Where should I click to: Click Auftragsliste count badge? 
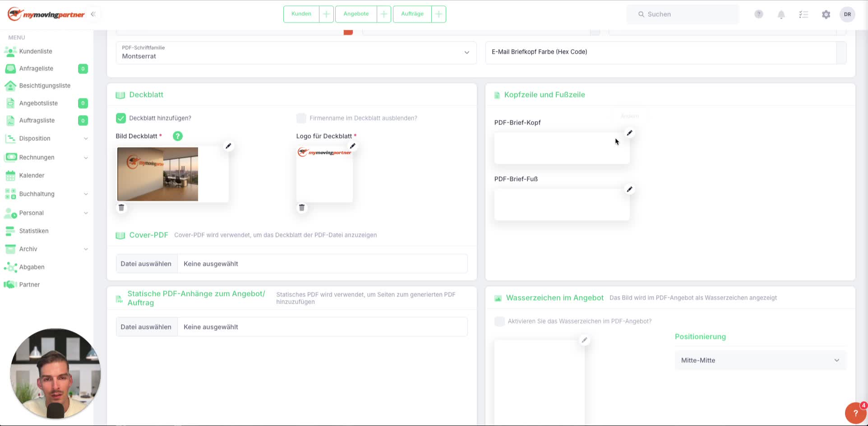[x=83, y=120]
